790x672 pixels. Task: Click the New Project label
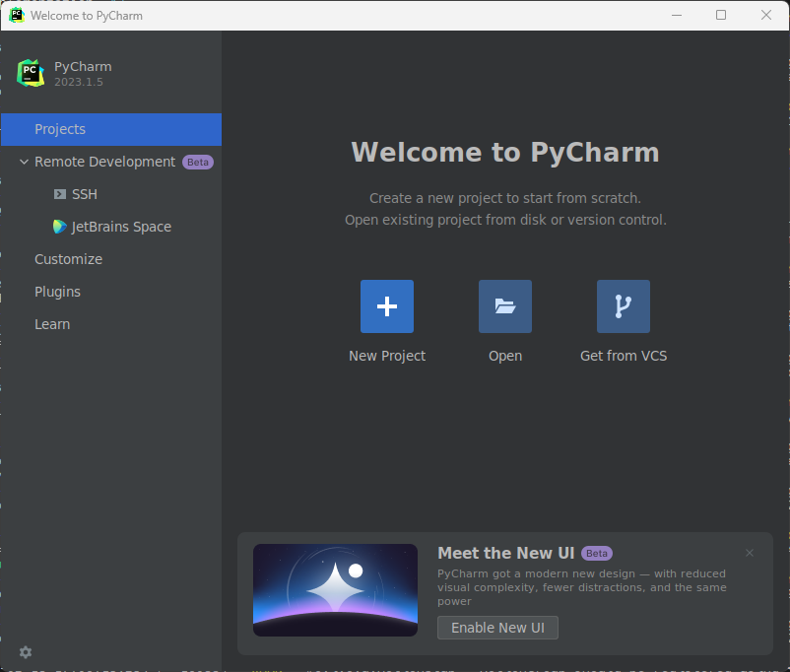click(387, 356)
